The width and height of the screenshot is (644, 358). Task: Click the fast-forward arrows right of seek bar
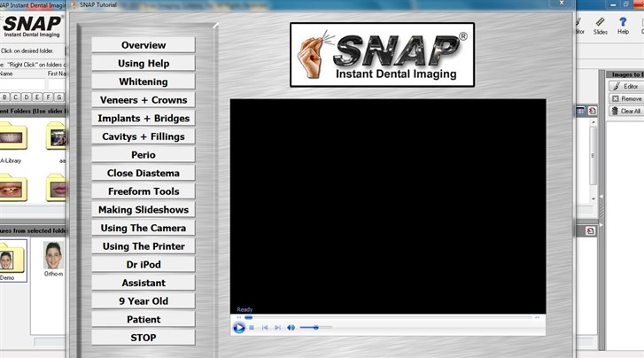pos(537,317)
